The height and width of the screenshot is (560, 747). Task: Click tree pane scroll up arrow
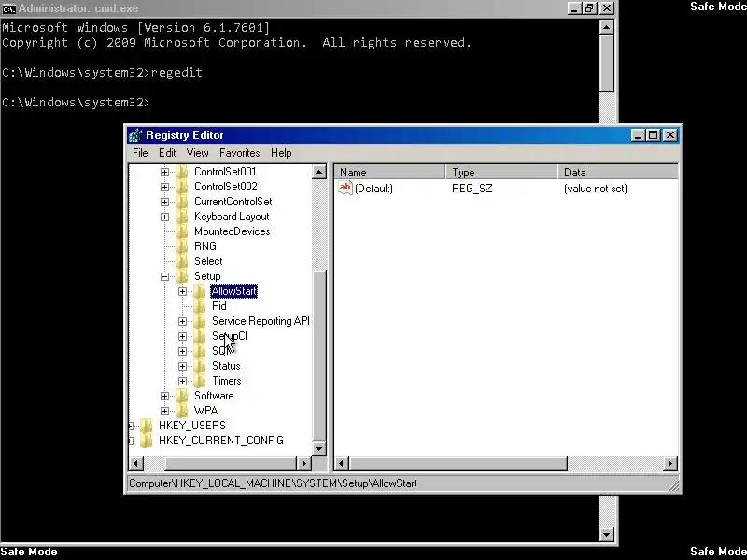point(319,172)
